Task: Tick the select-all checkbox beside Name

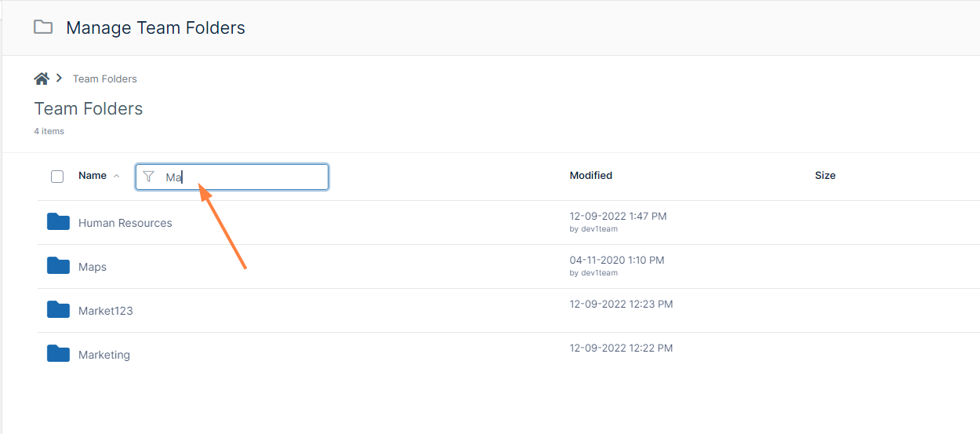Action: click(x=57, y=177)
